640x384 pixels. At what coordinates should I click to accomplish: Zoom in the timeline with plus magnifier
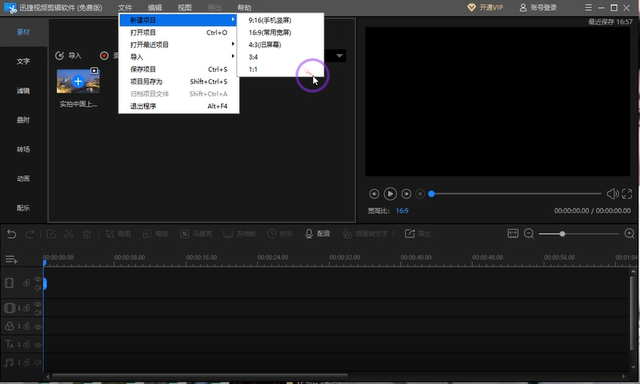(629, 233)
